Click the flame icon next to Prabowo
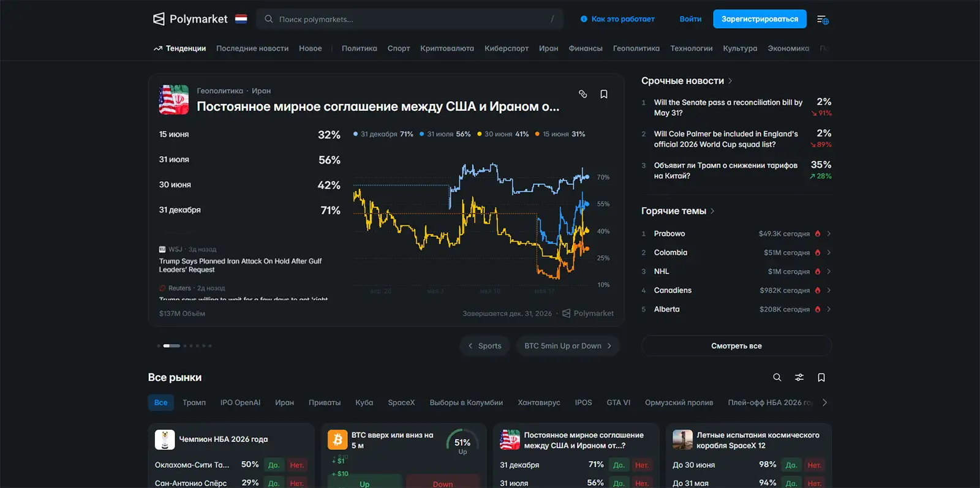This screenshot has height=488, width=980. (818, 233)
